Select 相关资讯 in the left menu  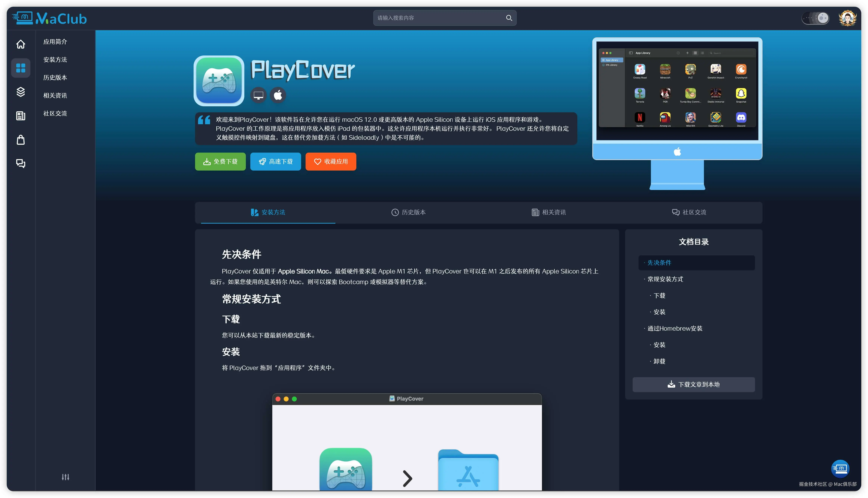pos(55,95)
